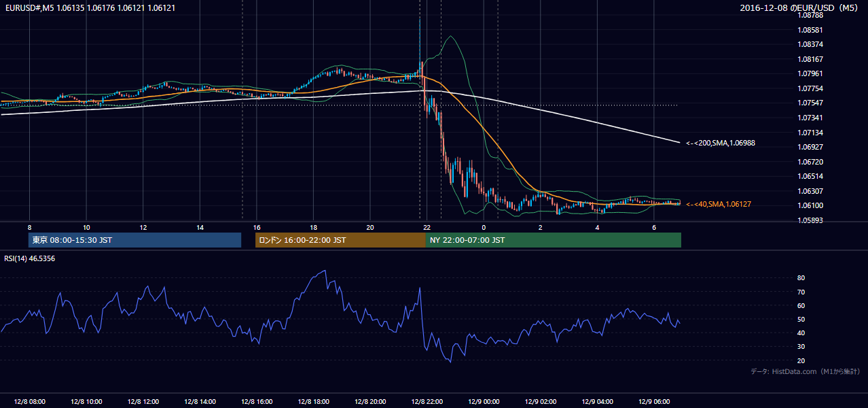Image resolution: width=868 pixels, height=408 pixels.
Task: Select the NY 22:00-07:00 JST session bar
Action: (554, 240)
